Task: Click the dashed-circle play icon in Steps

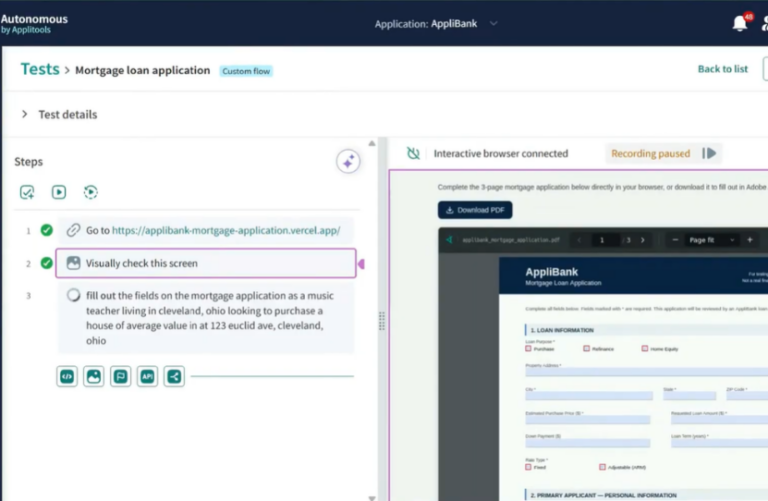Action: click(91, 192)
